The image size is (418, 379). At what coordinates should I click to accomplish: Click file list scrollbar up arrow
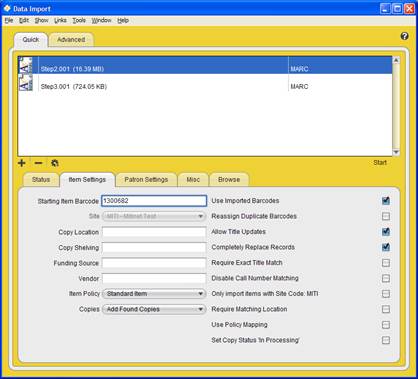pos(396,60)
